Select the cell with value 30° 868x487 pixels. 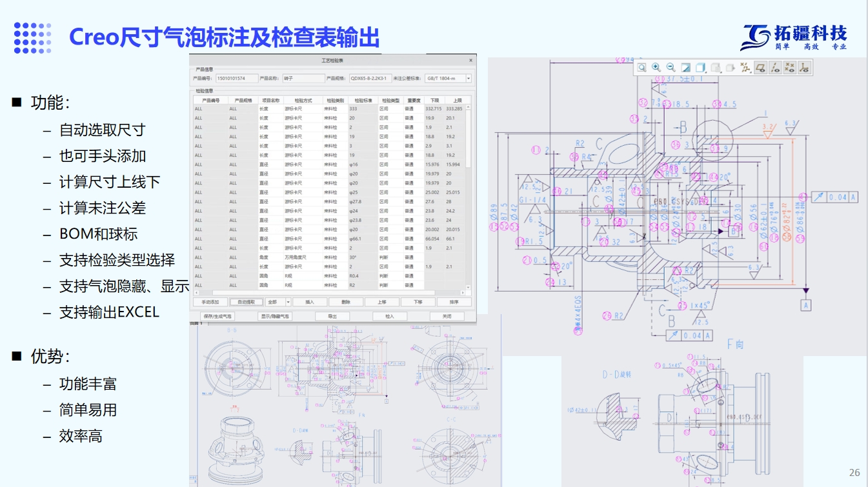tap(363, 257)
